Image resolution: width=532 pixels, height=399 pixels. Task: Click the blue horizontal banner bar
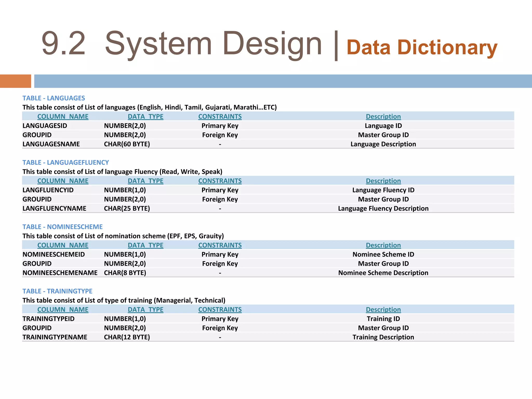[x=283, y=81]
